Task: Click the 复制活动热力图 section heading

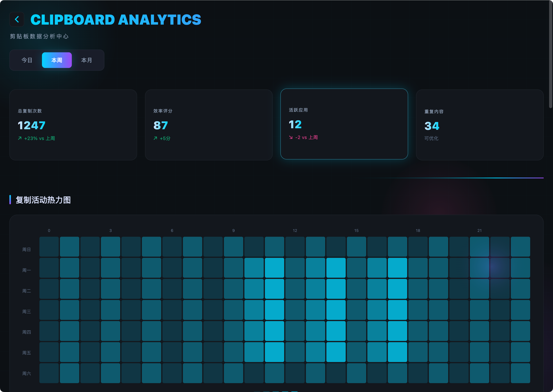Action: pyautogui.click(x=43, y=200)
